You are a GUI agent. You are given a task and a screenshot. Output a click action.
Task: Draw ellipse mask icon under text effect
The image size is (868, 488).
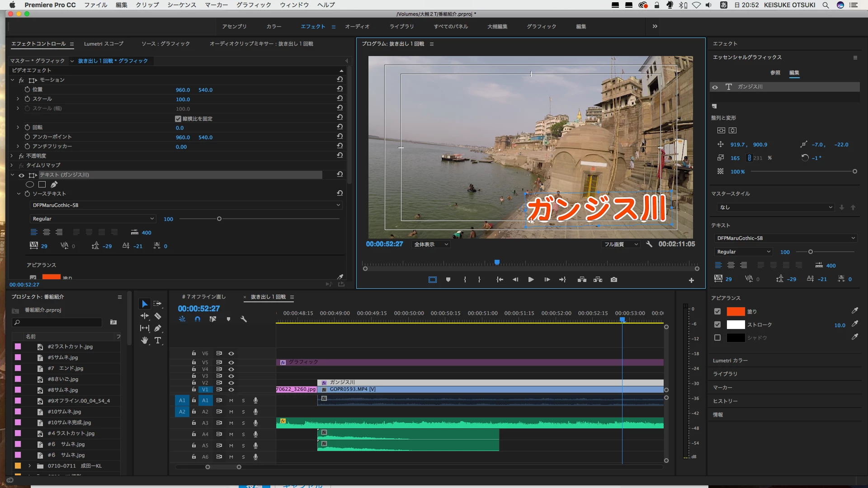[30, 184]
